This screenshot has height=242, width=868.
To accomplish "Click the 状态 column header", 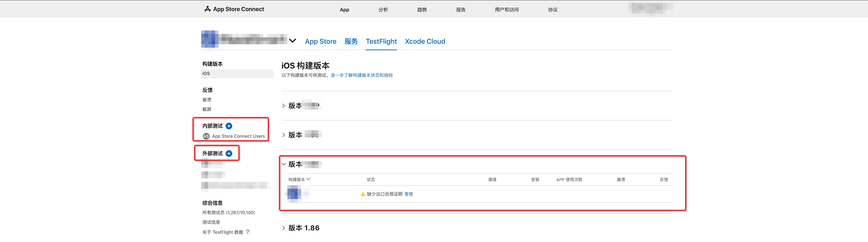I will tap(371, 180).
